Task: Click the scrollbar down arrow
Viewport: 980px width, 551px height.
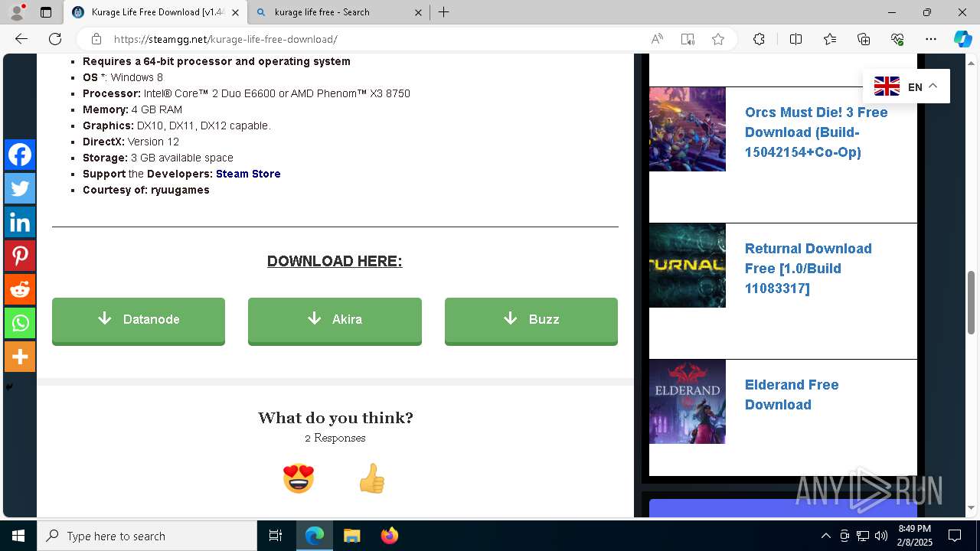Action: 972,507
